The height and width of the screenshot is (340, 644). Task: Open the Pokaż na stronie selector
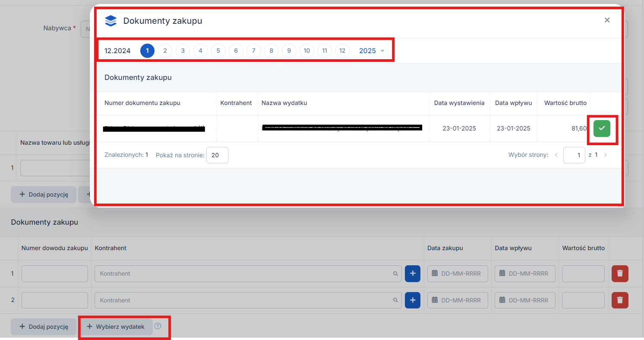pos(217,155)
